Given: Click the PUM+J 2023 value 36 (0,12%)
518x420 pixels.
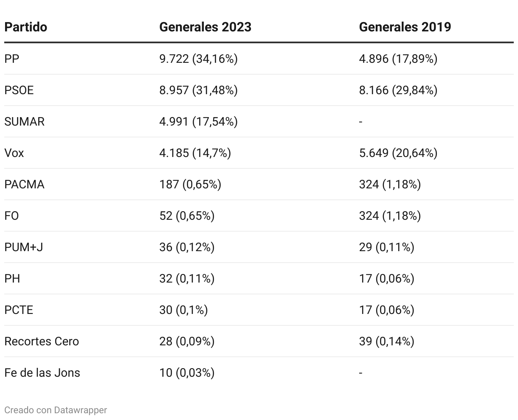Looking at the screenshot, I should pos(187,247).
